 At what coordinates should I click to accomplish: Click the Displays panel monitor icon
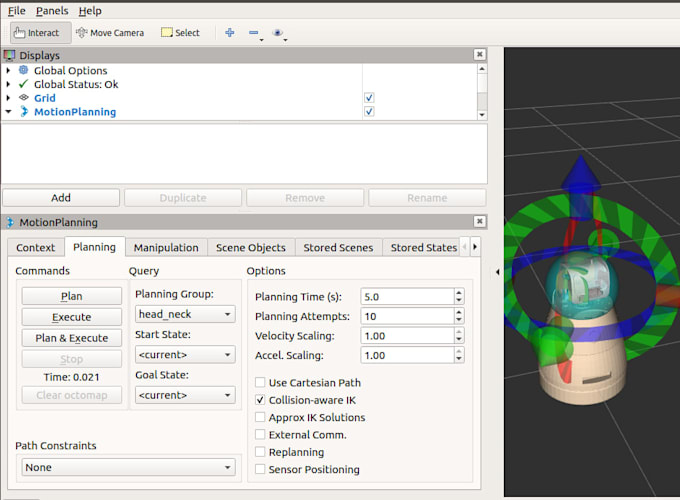pyautogui.click(x=9, y=56)
